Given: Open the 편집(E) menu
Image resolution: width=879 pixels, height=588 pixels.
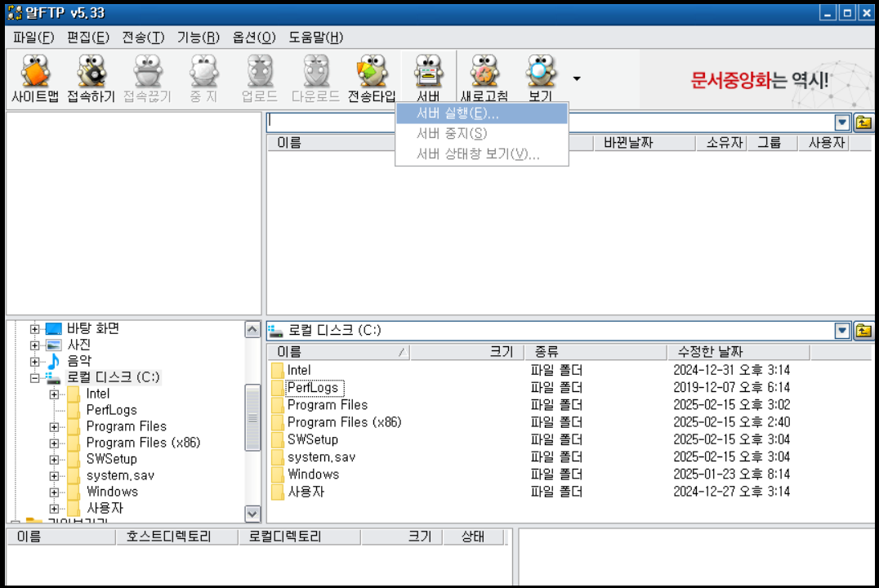Looking at the screenshot, I should tap(88, 38).
